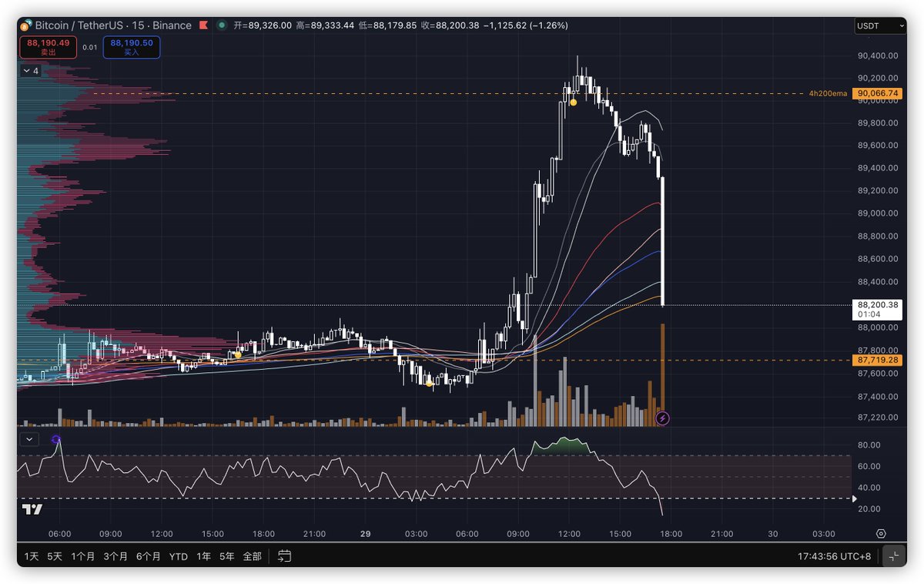The image size is (924, 584).
Task: Click the green market status dot
Action: (222, 25)
